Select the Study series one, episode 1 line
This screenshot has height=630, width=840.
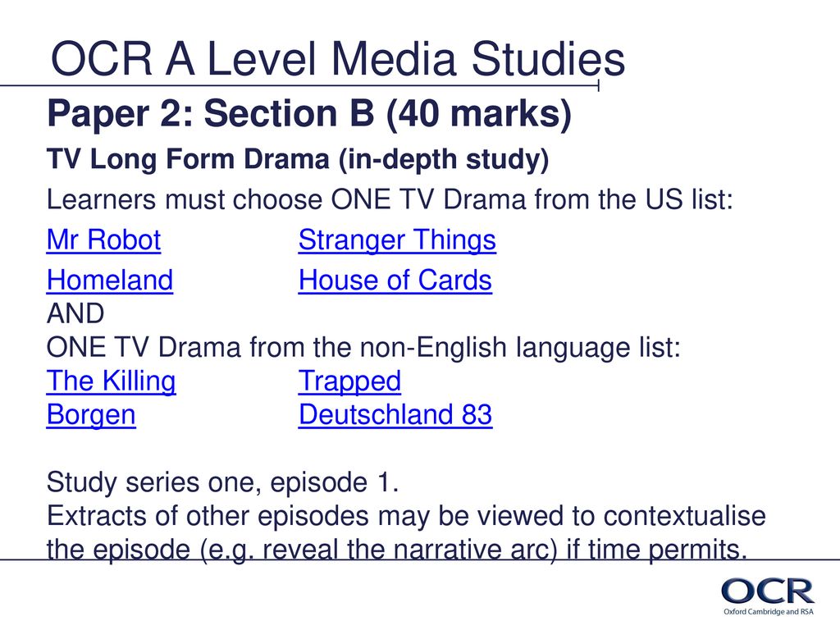tap(223, 482)
